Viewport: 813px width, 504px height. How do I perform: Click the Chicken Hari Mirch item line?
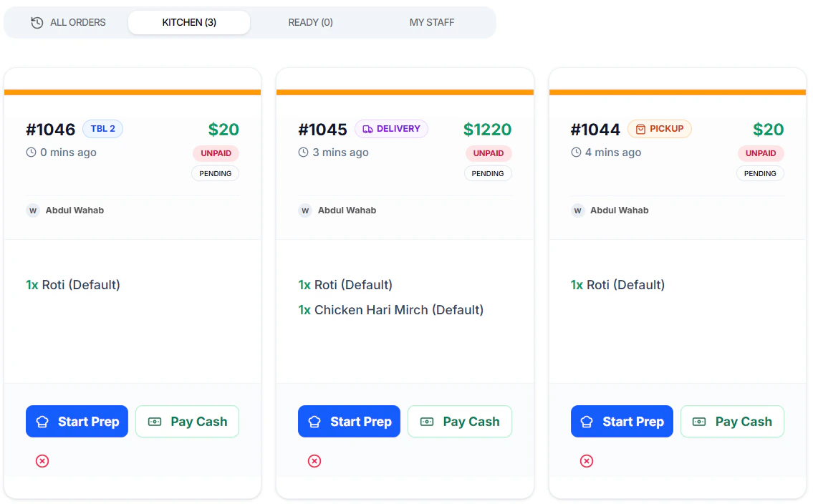tap(391, 310)
